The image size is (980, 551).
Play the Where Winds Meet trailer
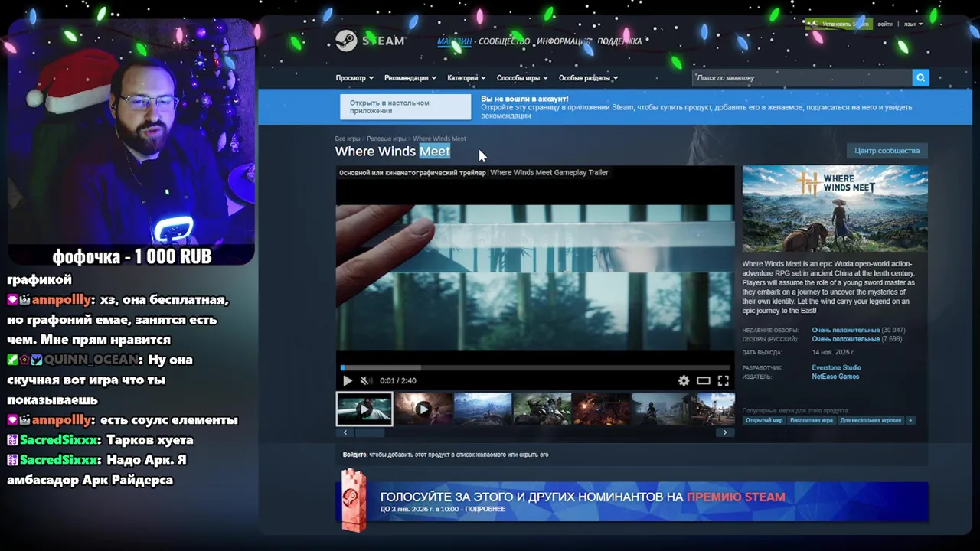click(x=347, y=380)
